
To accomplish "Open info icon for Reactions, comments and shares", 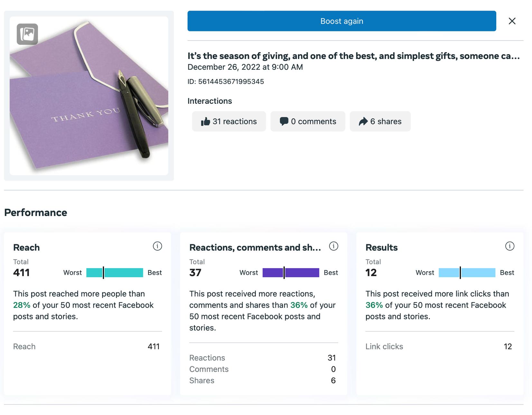I will point(333,246).
